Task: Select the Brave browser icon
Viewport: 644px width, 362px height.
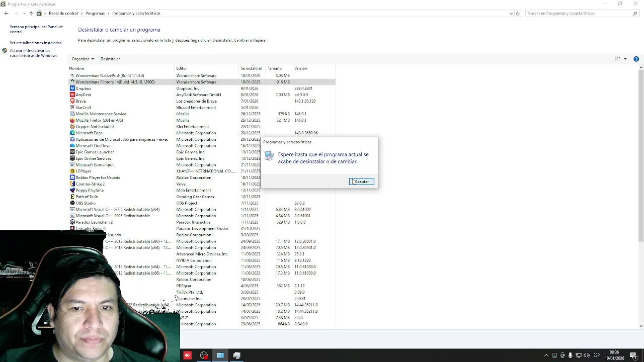Action: (72, 101)
